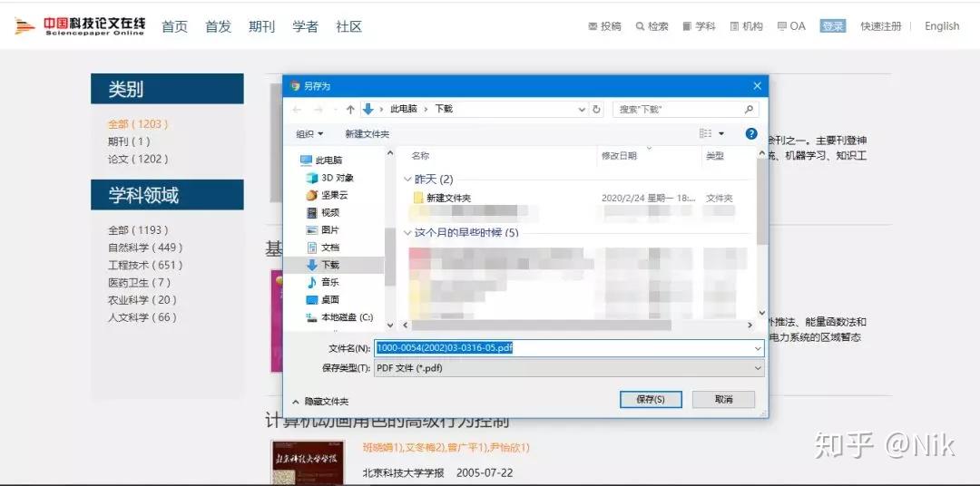Filter category by 全部 ( 1203 )
980x486 pixels.
[138, 124]
